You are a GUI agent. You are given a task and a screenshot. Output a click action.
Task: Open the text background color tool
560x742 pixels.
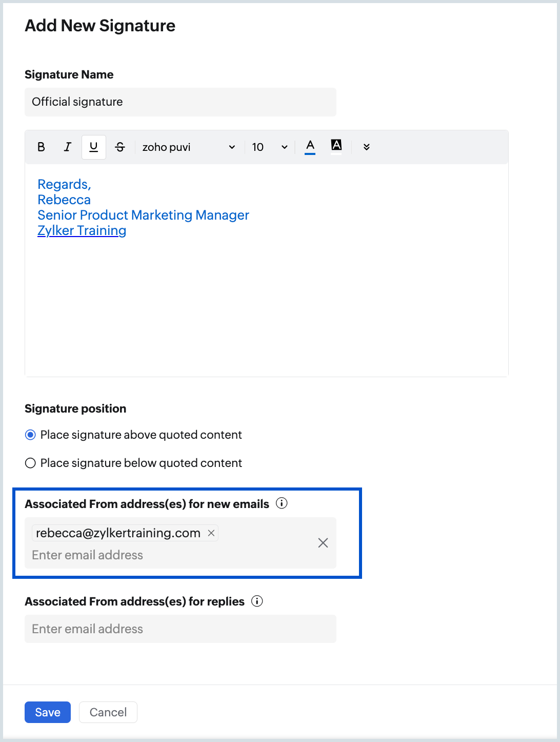336,147
